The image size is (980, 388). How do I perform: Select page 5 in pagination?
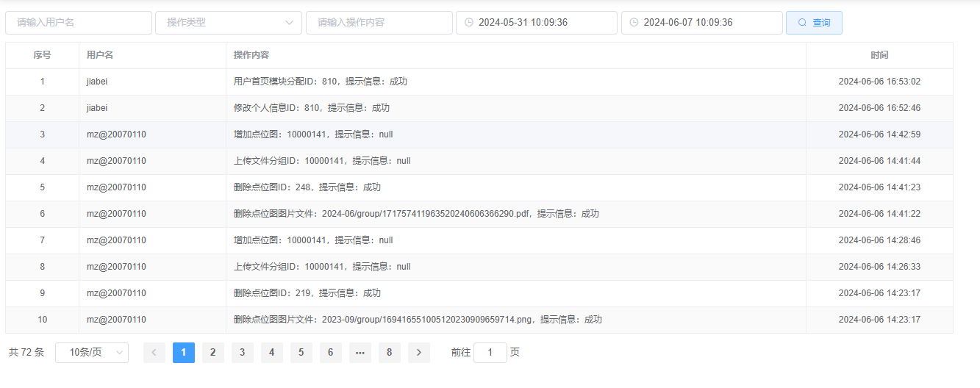(301, 353)
